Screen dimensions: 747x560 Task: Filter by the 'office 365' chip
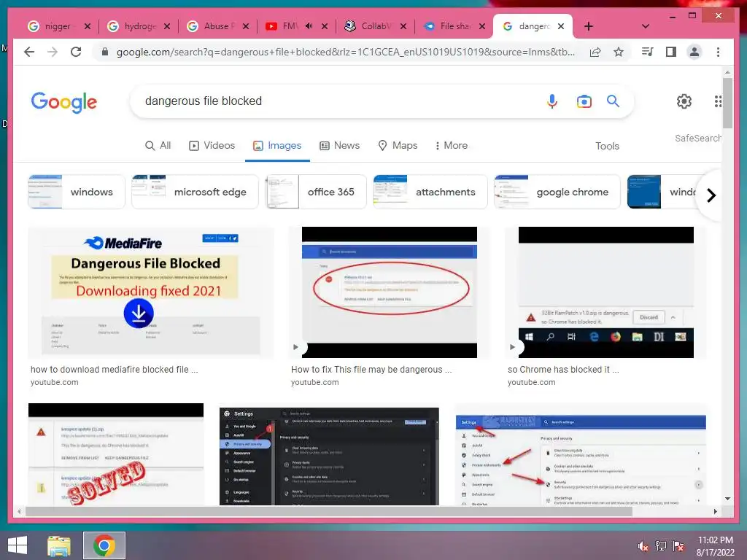(x=316, y=192)
